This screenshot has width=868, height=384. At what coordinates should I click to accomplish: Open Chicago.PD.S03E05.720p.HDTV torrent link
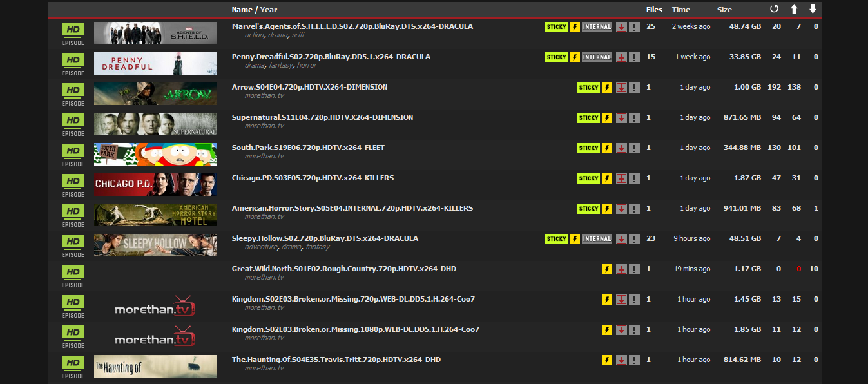click(313, 178)
